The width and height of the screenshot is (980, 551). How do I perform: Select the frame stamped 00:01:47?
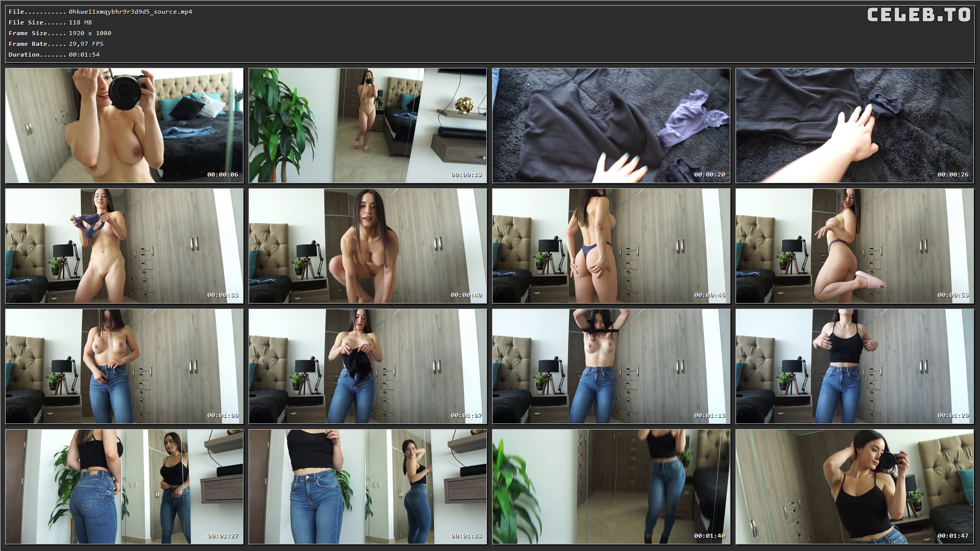pos(854,487)
